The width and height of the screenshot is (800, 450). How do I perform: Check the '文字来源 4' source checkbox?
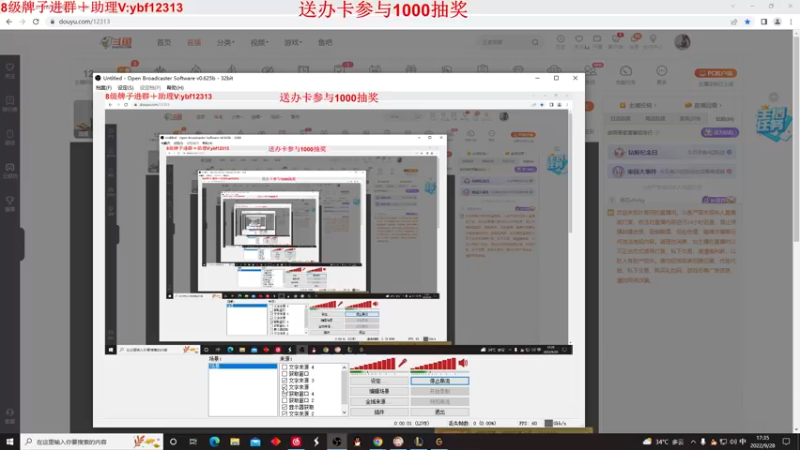(285, 367)
